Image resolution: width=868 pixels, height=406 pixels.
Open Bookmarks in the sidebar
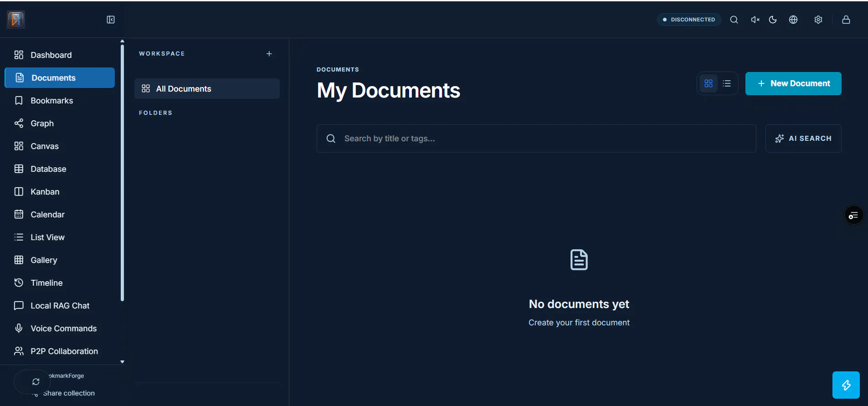click(x=60, y=101)
